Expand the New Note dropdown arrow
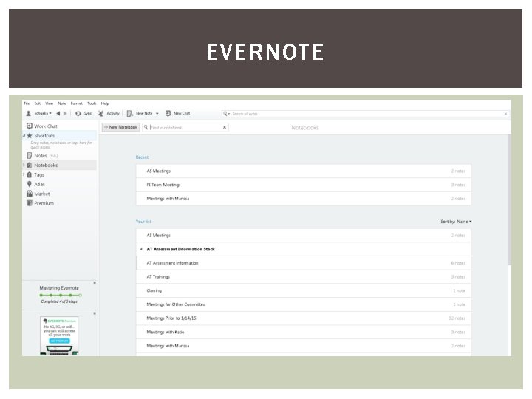Viewport: 532px width, 399px height. pos(157,114)
